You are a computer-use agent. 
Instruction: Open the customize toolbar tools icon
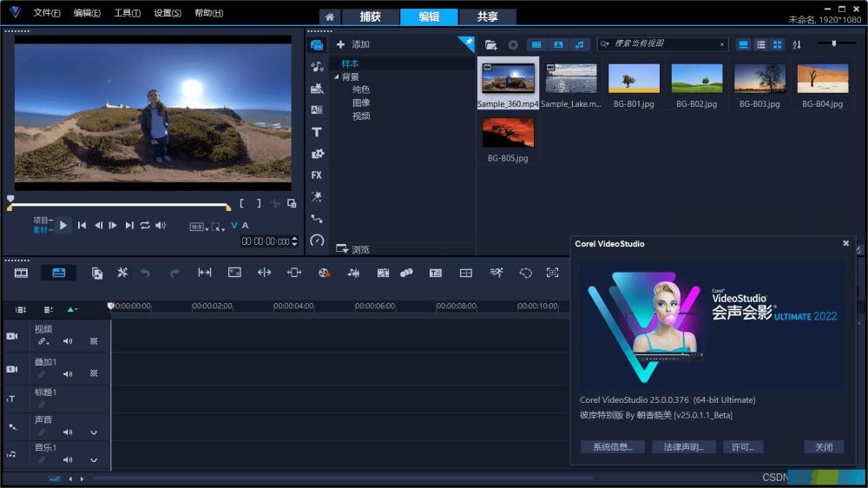tap(122, 273)
